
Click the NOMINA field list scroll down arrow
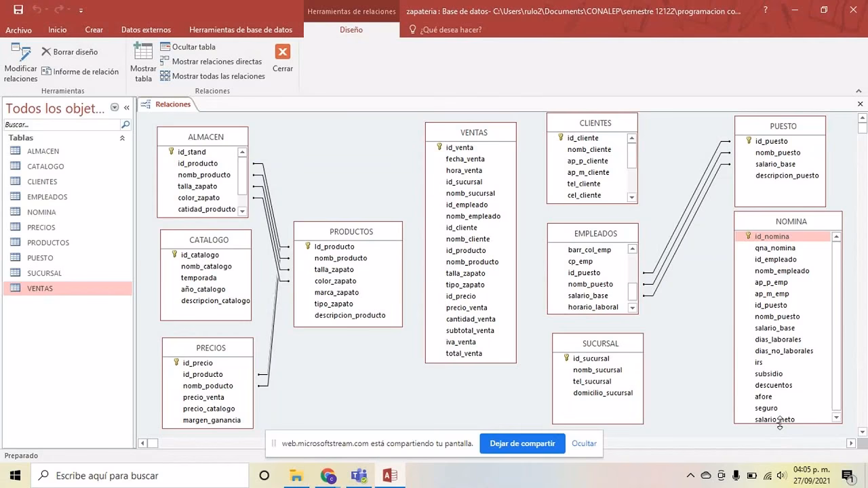click(x=836, y=418)
